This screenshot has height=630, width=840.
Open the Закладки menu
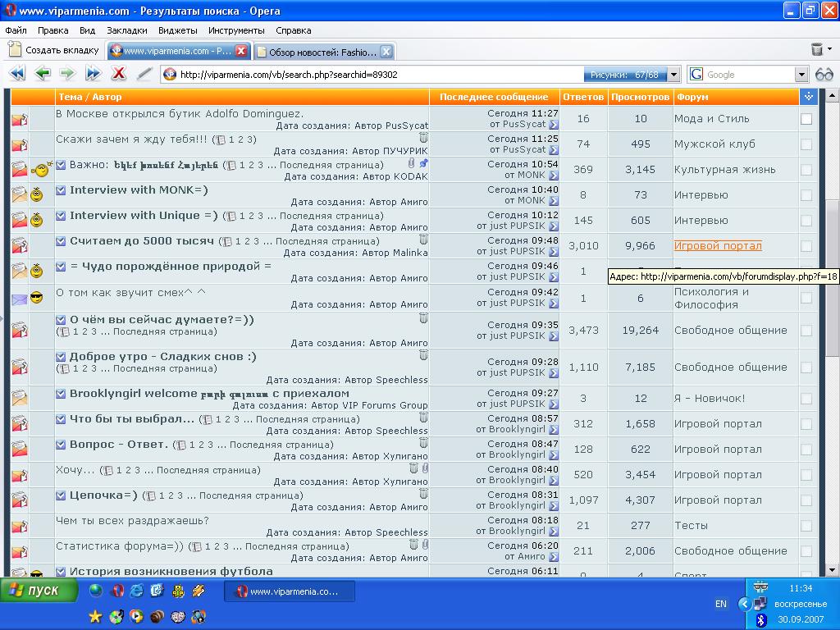pos(127,30)
